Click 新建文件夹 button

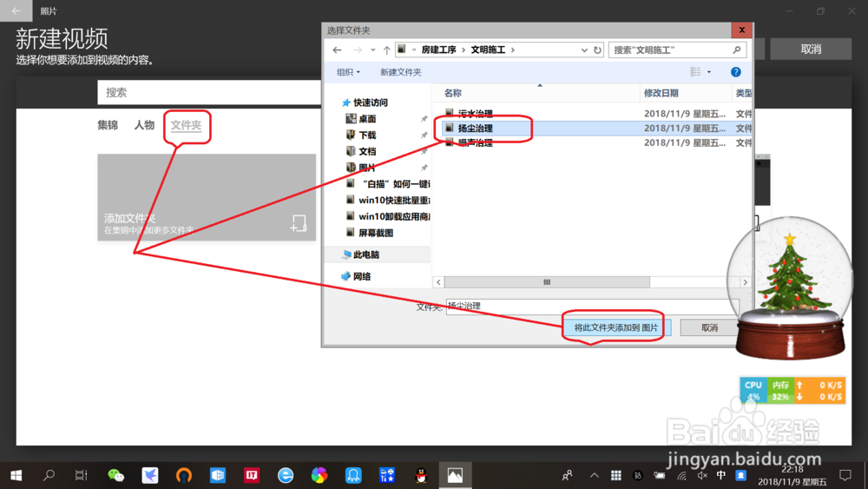(x=401, y=72)
